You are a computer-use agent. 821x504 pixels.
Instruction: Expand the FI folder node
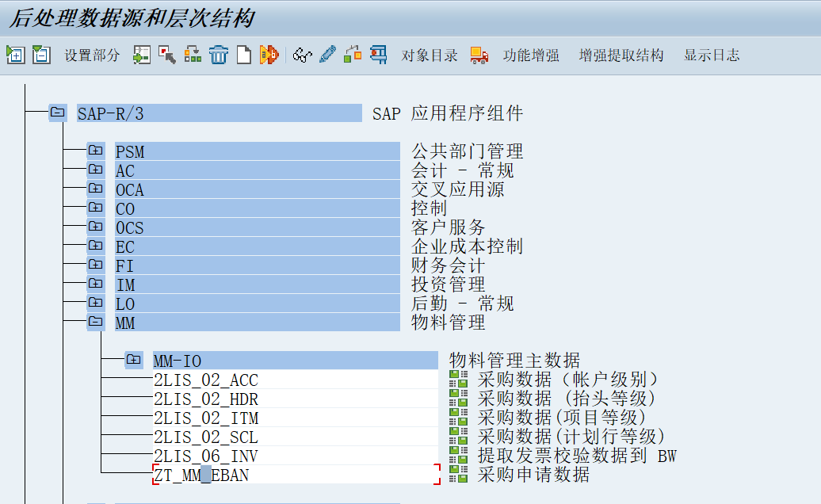click(x=96, y=265)
